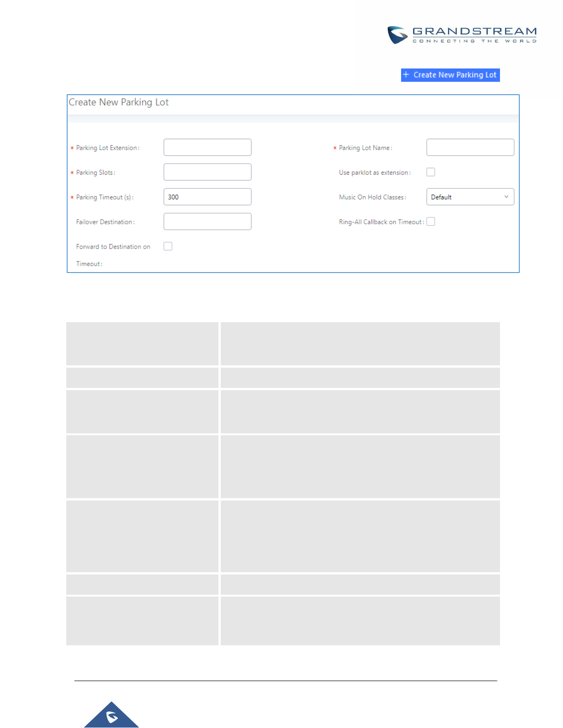Focus the Failover Destination input field

coord(207,222)
